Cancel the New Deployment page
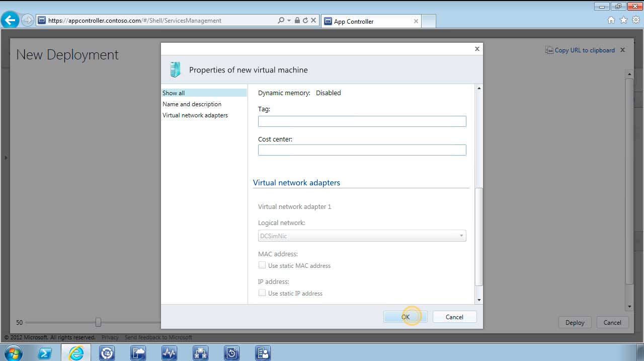644x361 pixels. [612, 323]
